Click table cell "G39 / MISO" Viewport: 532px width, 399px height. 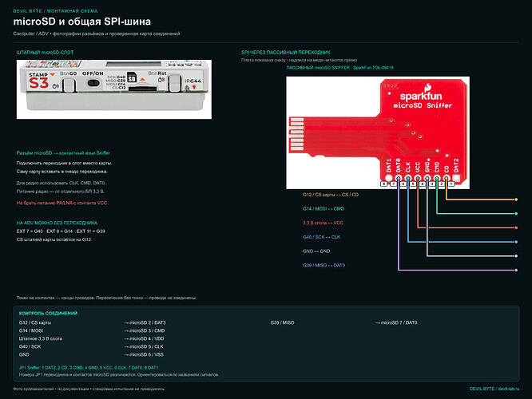tap(282, 322)
